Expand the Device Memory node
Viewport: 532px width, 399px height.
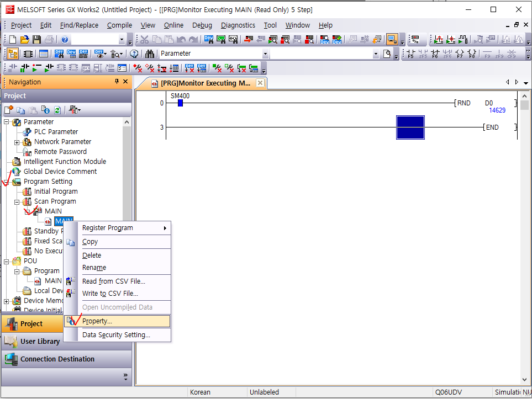tap(7, 301)
